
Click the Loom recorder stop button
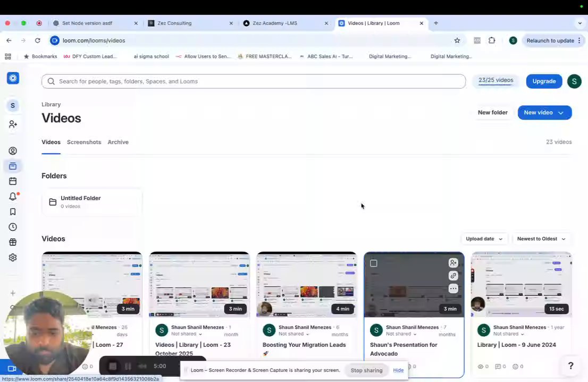tap(113, 366)
